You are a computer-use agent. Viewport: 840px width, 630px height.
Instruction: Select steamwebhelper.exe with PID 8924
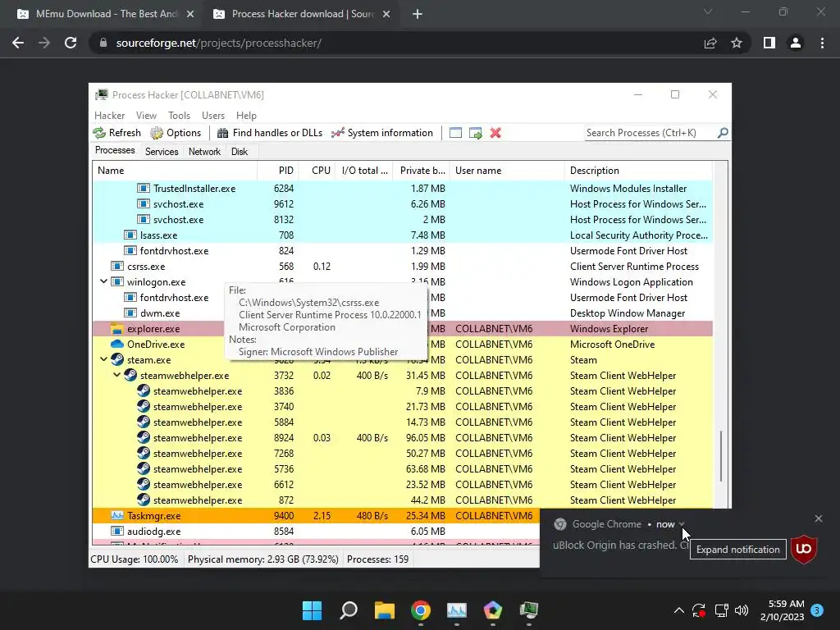click(402, 438)
